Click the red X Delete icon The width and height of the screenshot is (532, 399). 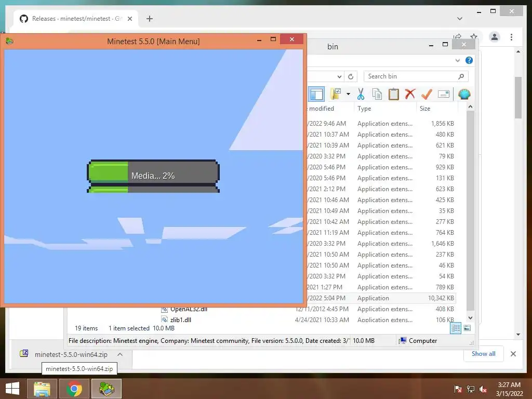click(x=410, y=94)
